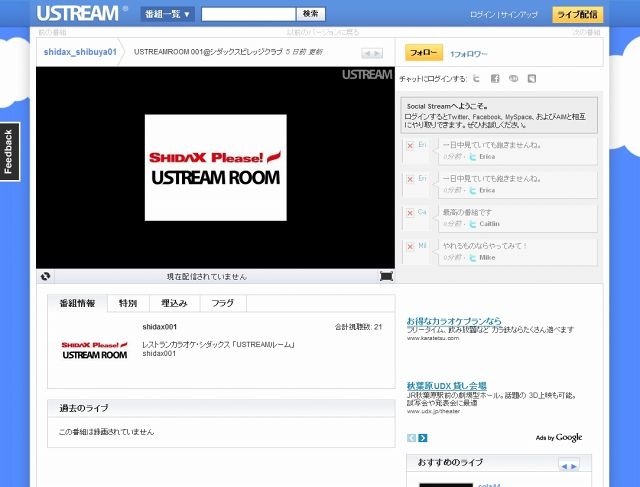Image resolution: width=640 pixels, height=487 pixels.
Task: Click the MySpace chat login icon
Action: coord(513,78)
